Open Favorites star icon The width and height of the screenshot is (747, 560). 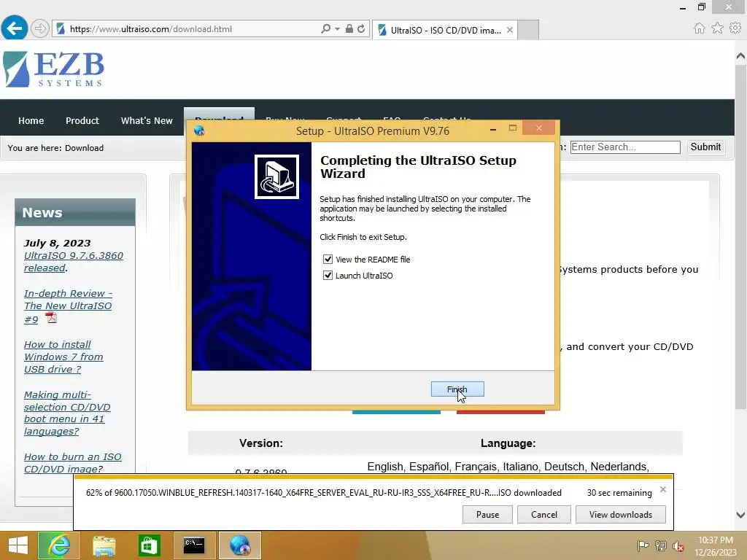tap(717, 28)
